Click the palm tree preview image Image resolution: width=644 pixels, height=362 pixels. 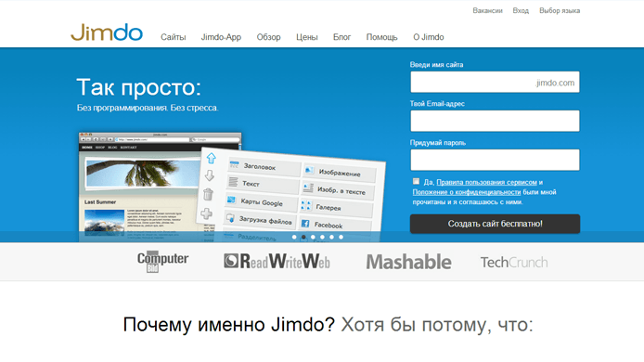tap(143, 174)
